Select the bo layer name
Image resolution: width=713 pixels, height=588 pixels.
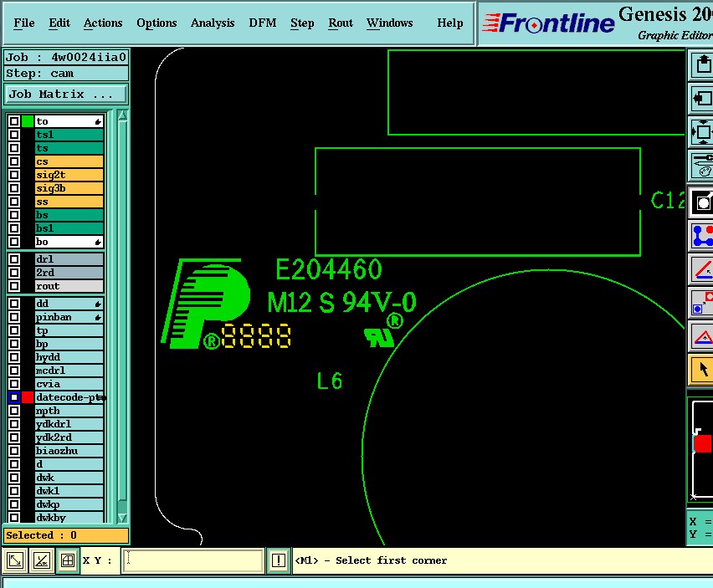69,242
